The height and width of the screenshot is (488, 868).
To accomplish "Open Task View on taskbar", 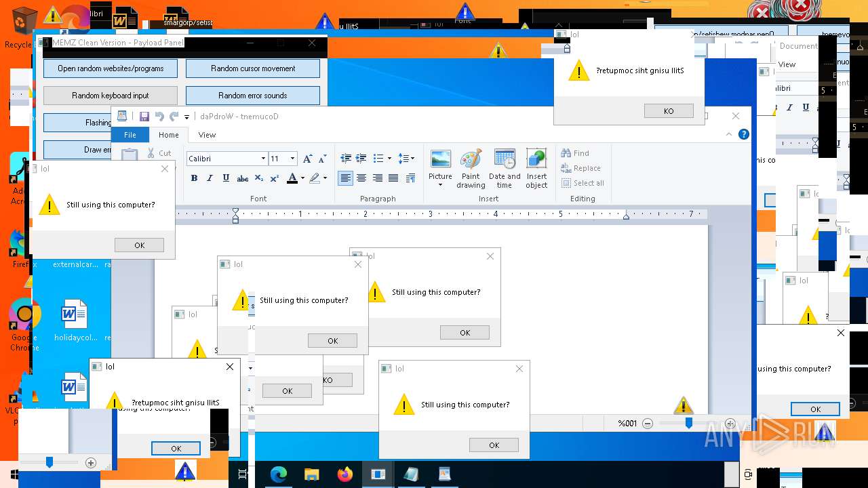I will click(x=243, y=474).
